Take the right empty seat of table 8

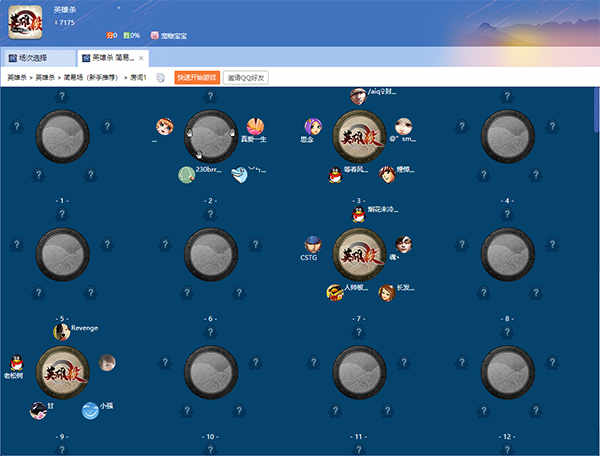pos(552,244)
